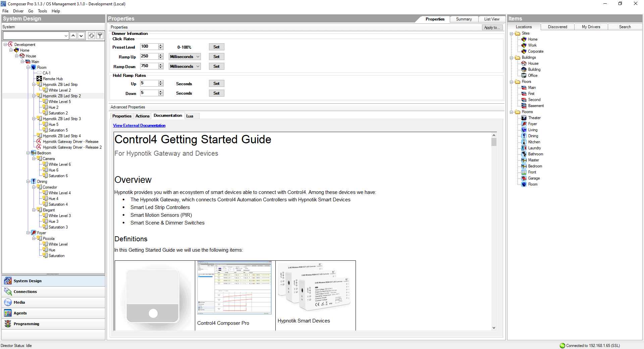Viewport: 644px width, 349px height.
Task: Increase Hold Ramp Up seconds with stepper
Action: click(161, 82)
